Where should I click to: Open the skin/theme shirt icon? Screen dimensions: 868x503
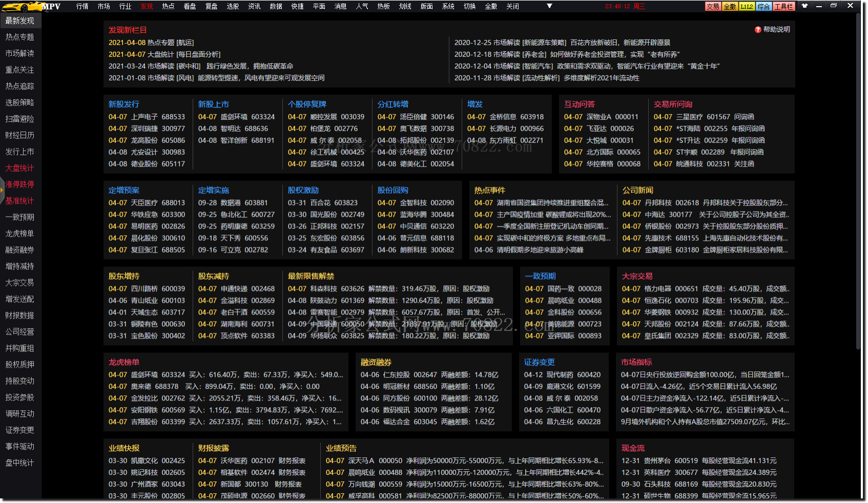coord(805,6)
